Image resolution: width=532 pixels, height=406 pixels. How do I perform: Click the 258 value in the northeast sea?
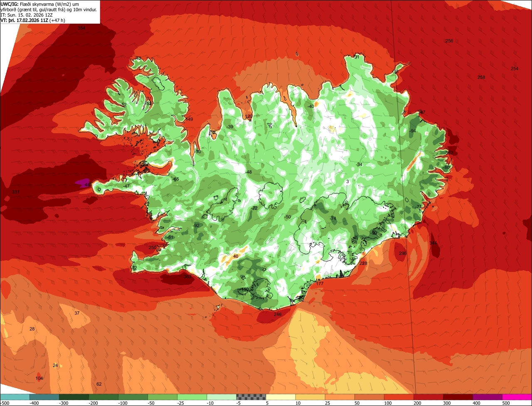click(481, 77)
